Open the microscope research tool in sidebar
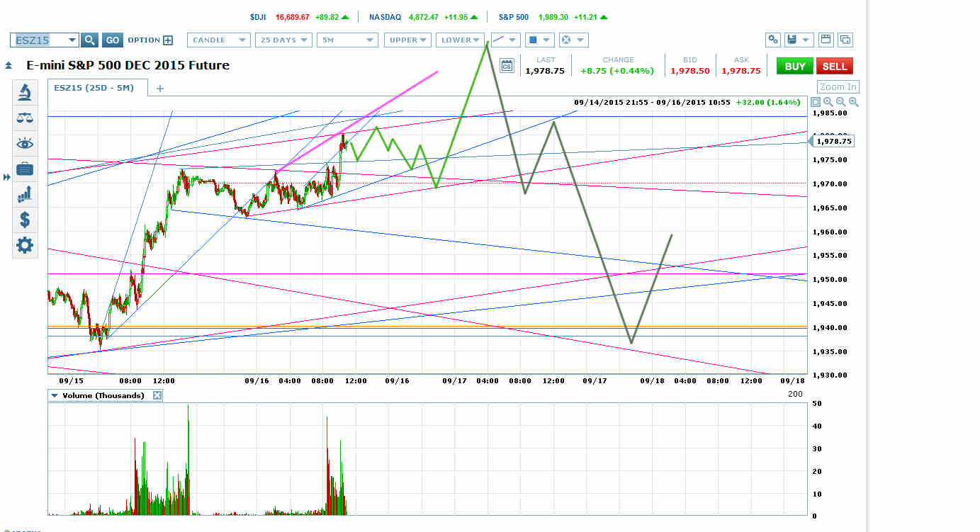 pos(25,92)
